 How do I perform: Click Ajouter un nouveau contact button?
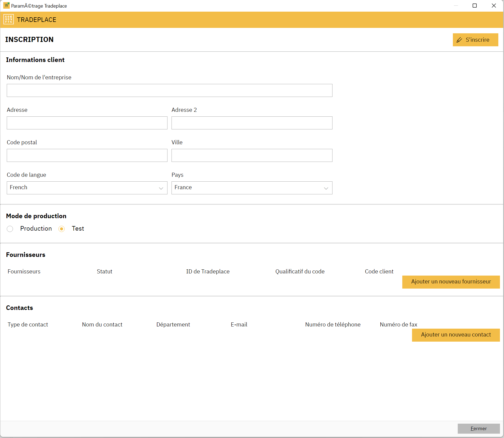pos(456,335)
